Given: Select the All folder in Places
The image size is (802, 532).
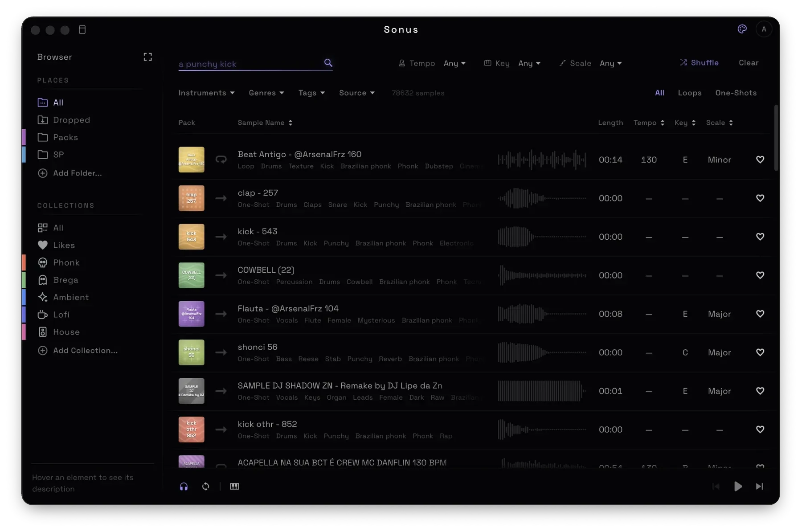Looking at the screenshot, I should 50,102.
